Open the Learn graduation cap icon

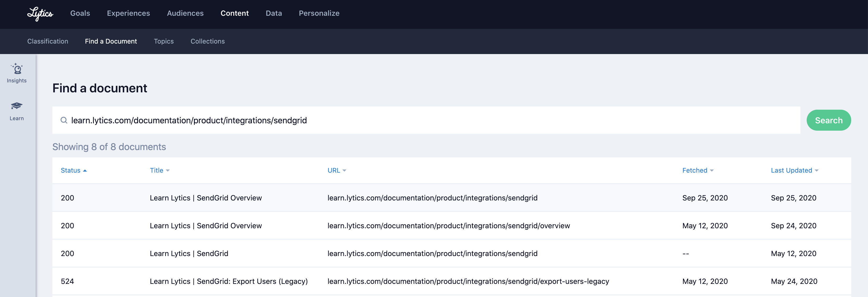[17, 106]
